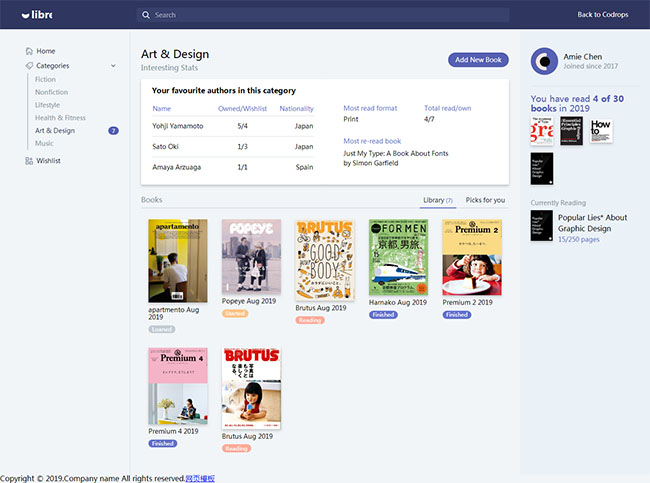Open the currently reading Popular Lies book thumbnail

click(x=541, y=225)
